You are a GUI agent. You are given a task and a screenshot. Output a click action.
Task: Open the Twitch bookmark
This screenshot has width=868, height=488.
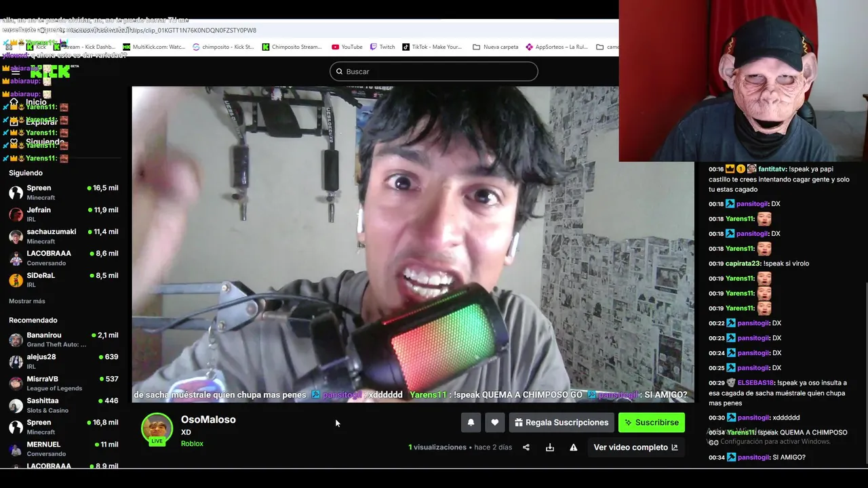(x=382, y=47)
